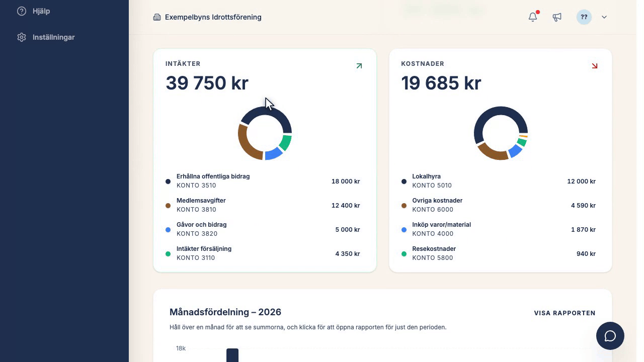Click VISA RAPPORTEN link
Image resolution: width=644 pixels, height=362 pixels.
(x=565, y=313)
